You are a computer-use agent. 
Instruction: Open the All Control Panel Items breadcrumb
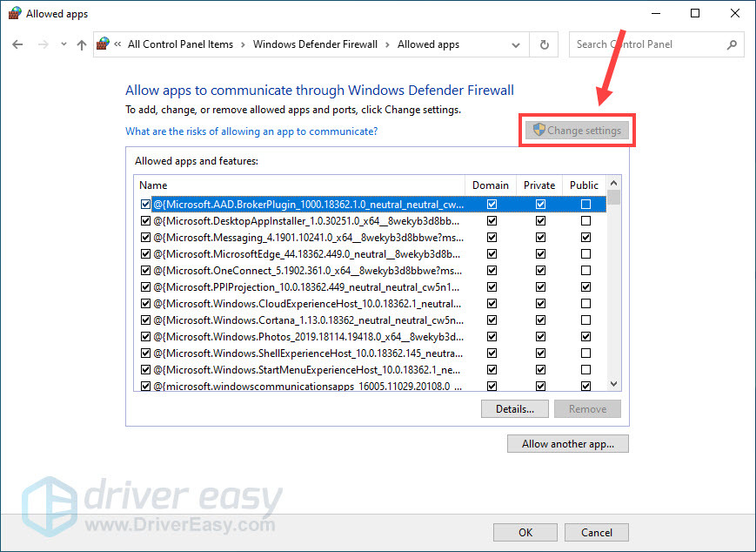[180, 44]
